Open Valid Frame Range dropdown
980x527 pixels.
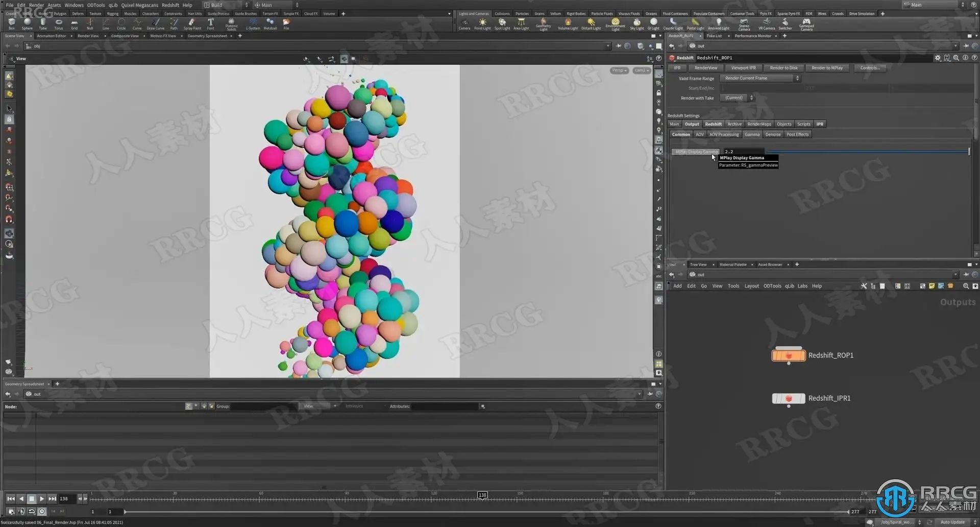coord(760,78)
